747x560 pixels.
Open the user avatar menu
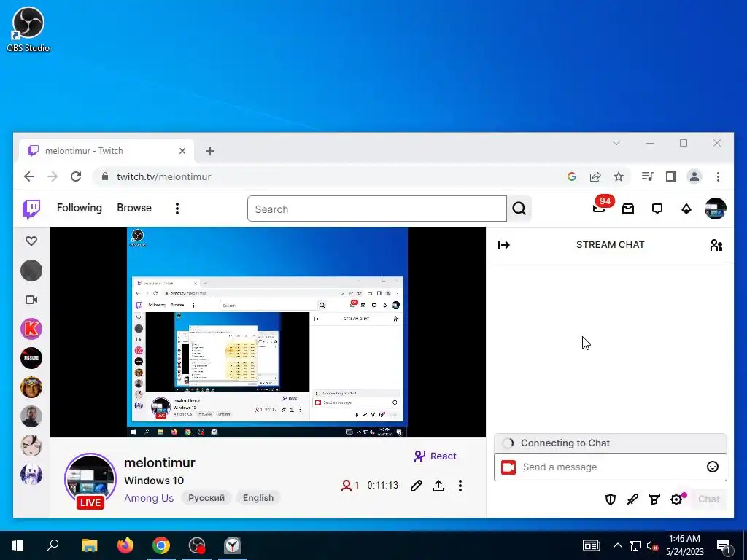click(715, 209)
